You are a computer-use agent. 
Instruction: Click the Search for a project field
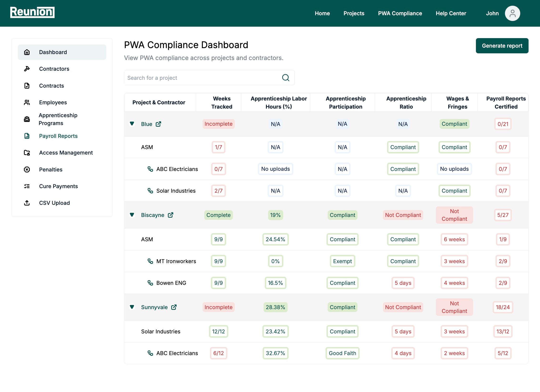point(203,78)
